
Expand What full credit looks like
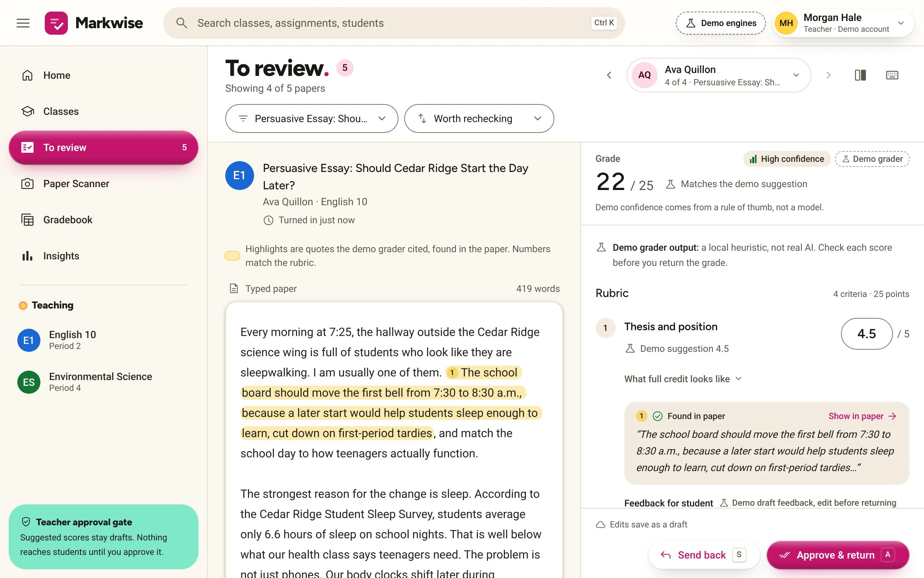click(x=683, y=379)
